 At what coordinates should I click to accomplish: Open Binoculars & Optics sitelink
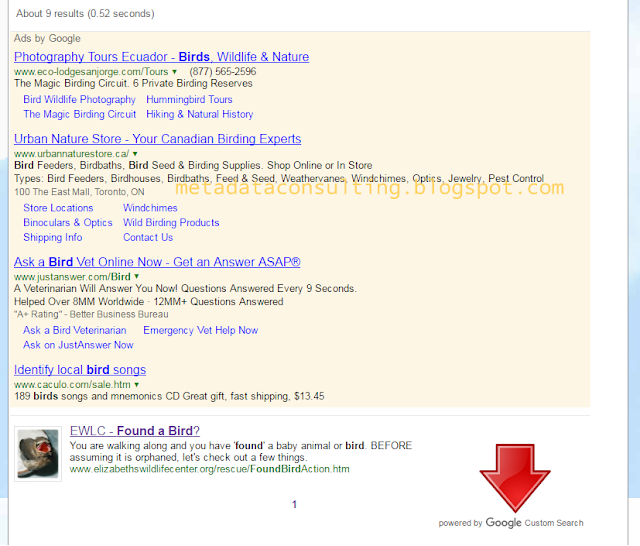(68, 223)
